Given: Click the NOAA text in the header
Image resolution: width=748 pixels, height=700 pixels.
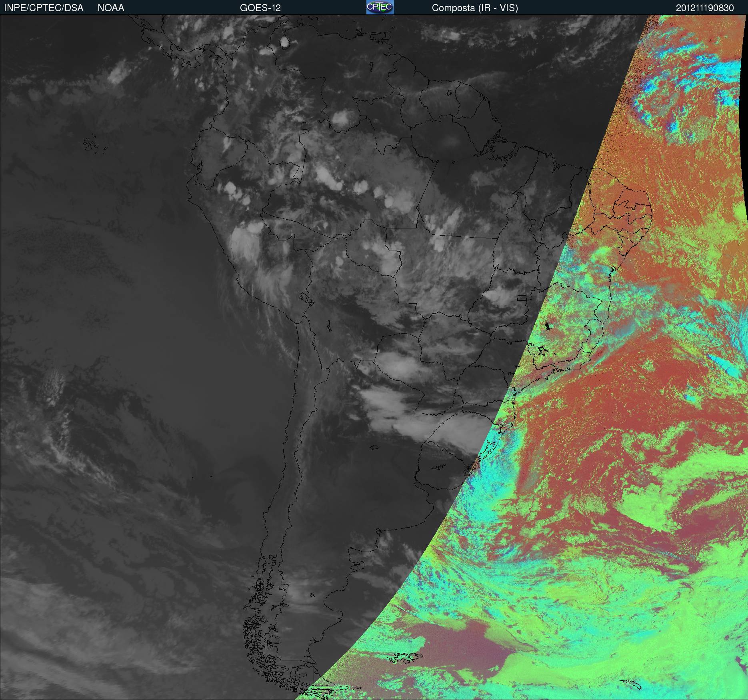Looking at the screenshot, I should click(111, 8).
